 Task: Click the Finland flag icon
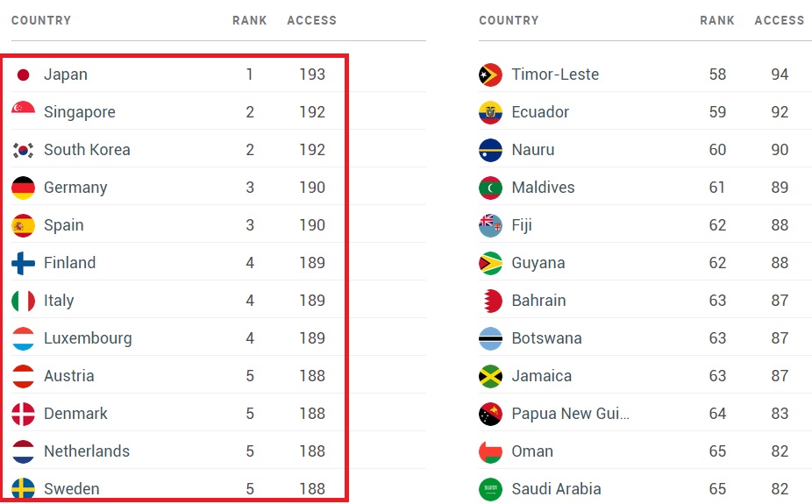(24, 263)
